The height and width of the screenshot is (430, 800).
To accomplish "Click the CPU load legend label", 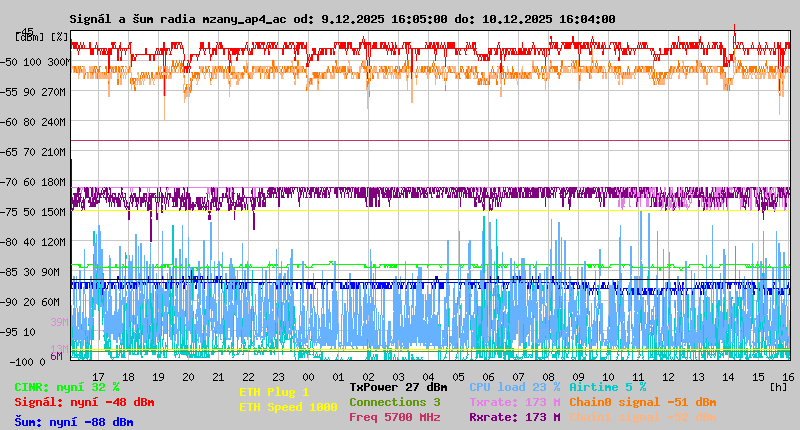I will (514, 386).
